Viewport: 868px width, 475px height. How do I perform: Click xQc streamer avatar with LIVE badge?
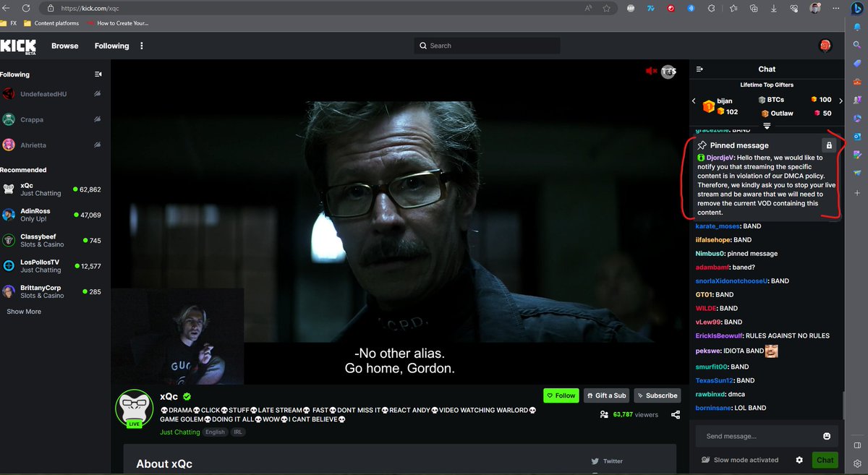pyautogui.click(x=135, y=408)
